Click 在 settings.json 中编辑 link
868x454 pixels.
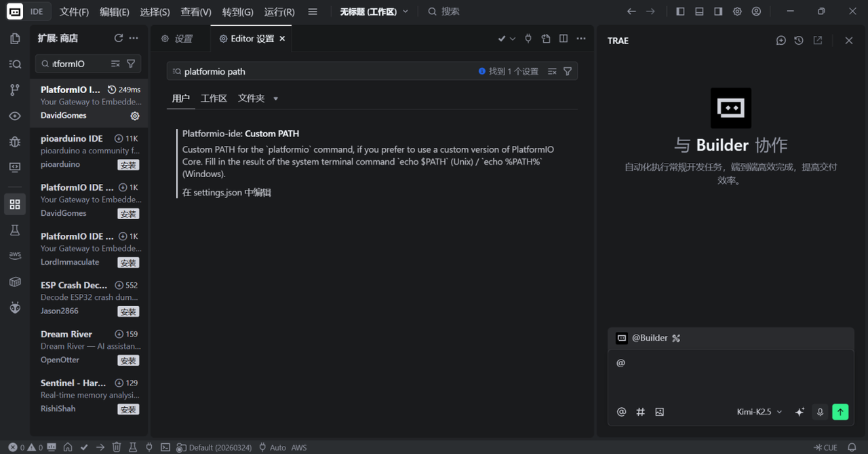(226, 193)
